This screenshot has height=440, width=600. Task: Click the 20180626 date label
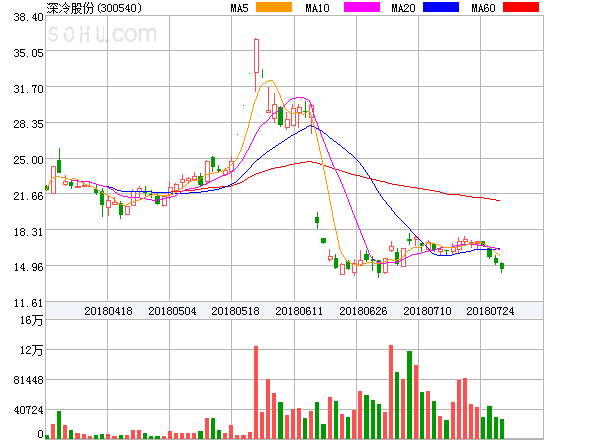(363, 311)
